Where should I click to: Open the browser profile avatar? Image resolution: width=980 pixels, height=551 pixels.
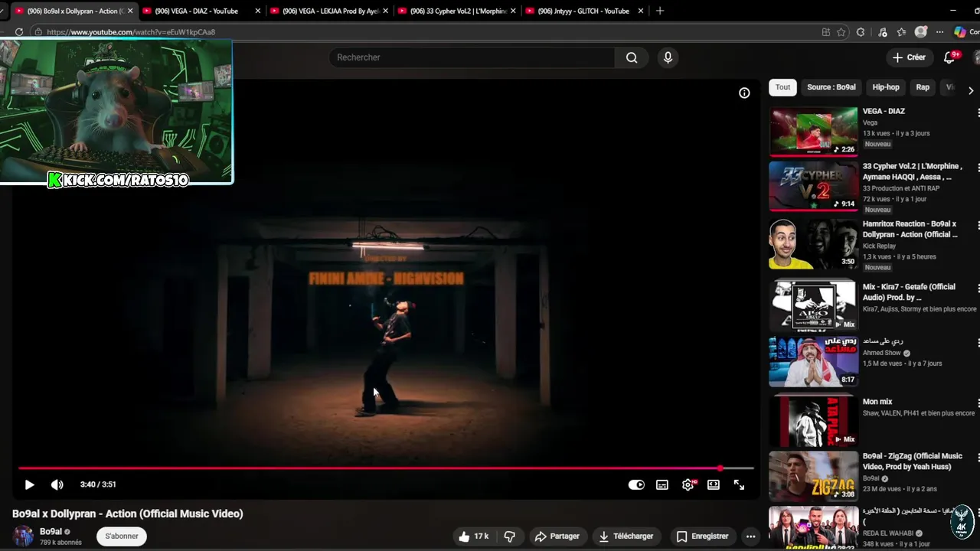point(921,32)
